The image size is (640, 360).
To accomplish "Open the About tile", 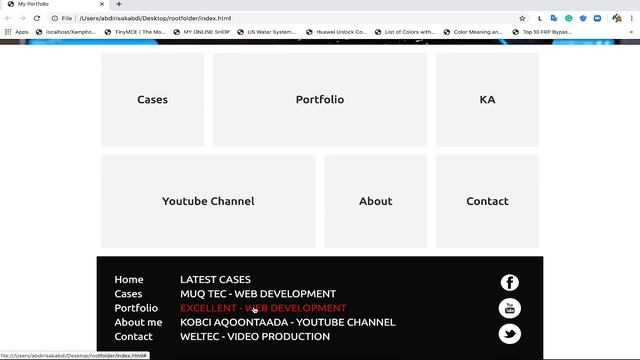I will [376, 201].
